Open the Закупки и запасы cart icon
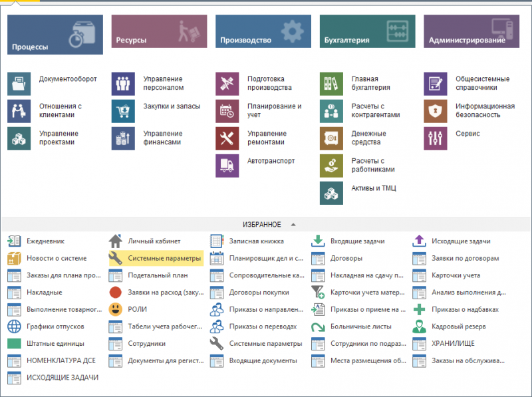Viewport: 532px width, 397px height. tap(123, 111)
